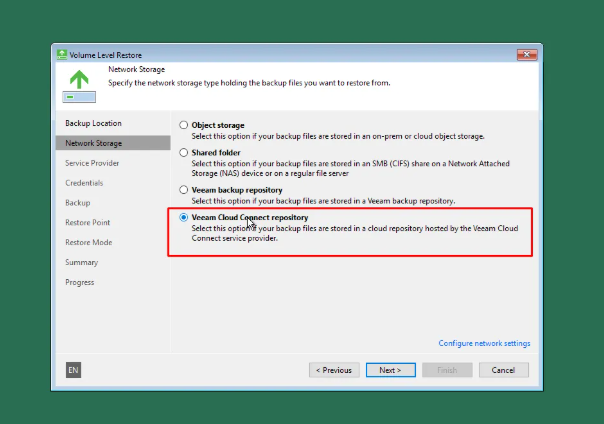Pick the Veeam Cloud Connect repository option
Screen dimensions: 604x424
point(183,217)
